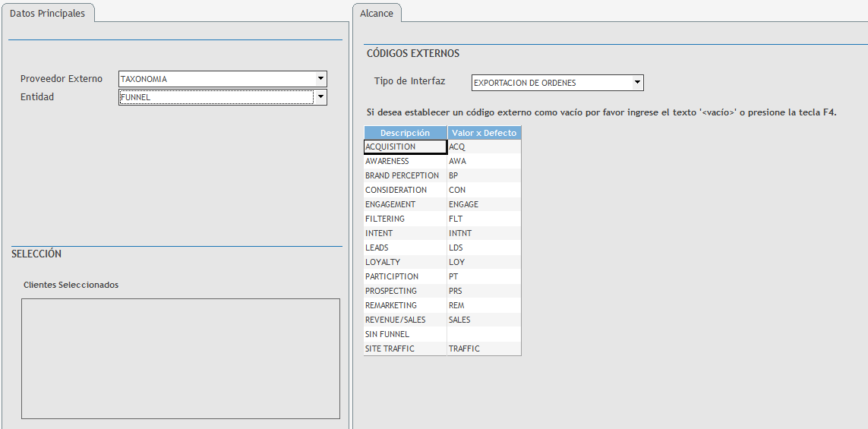
Task: Click the BP value for BRAND PERCEPTION
Action: pos(484,175)
